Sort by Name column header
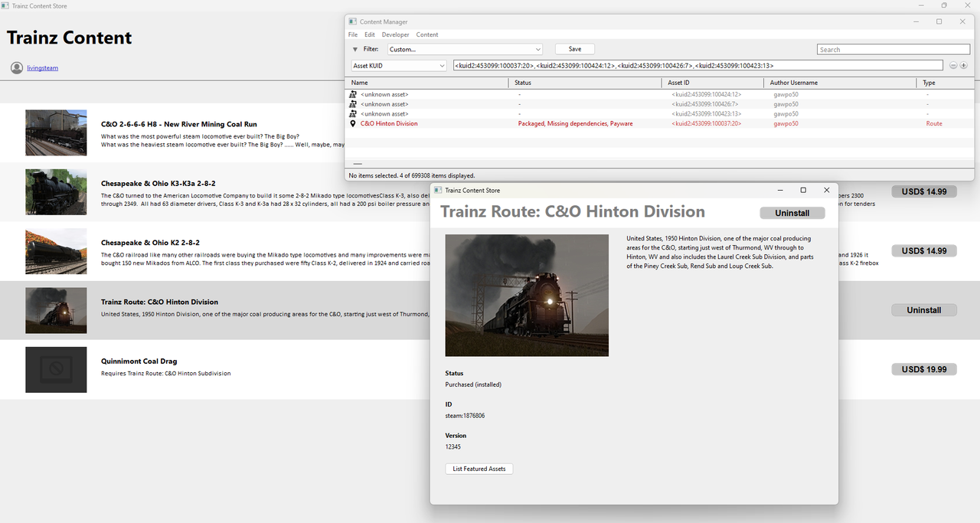Image resolution: width=980 pixels, height=523 pixels. (x=426, y=83)
